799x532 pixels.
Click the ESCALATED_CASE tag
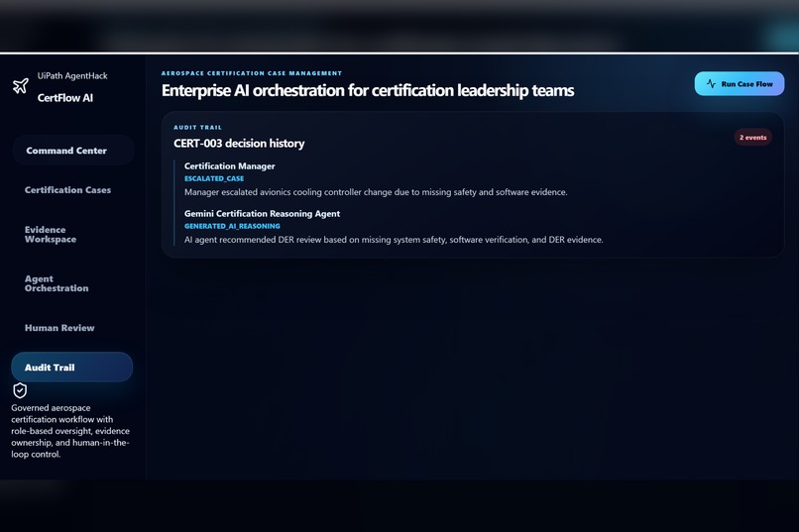tap(214, 178)
